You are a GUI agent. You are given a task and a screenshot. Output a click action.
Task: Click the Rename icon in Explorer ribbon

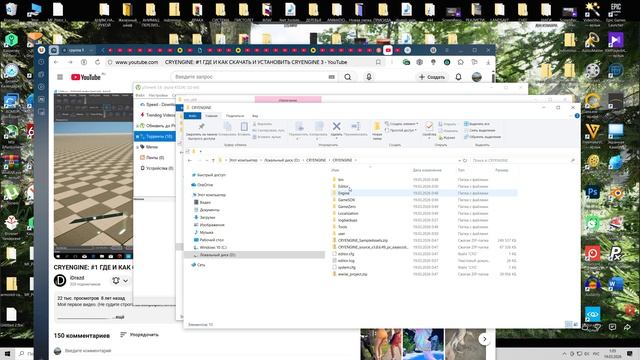point(356,127)
